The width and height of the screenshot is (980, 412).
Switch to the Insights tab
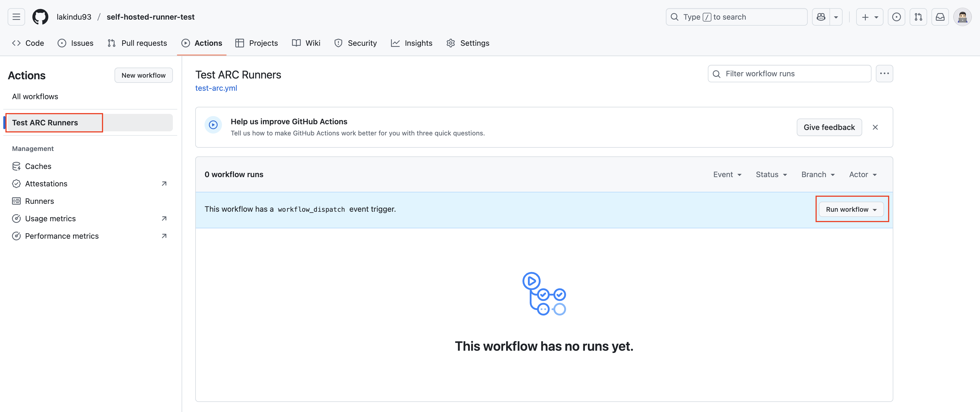412,43
